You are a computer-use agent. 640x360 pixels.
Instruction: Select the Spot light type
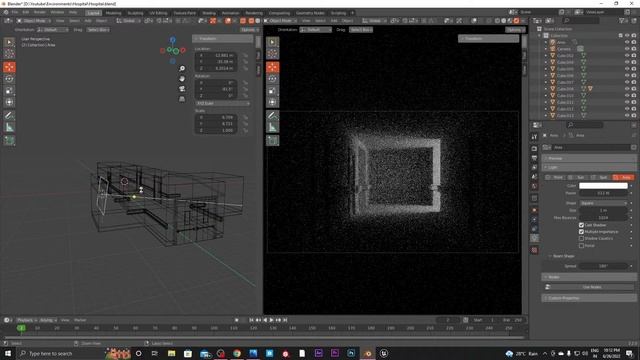click(601, 177)
